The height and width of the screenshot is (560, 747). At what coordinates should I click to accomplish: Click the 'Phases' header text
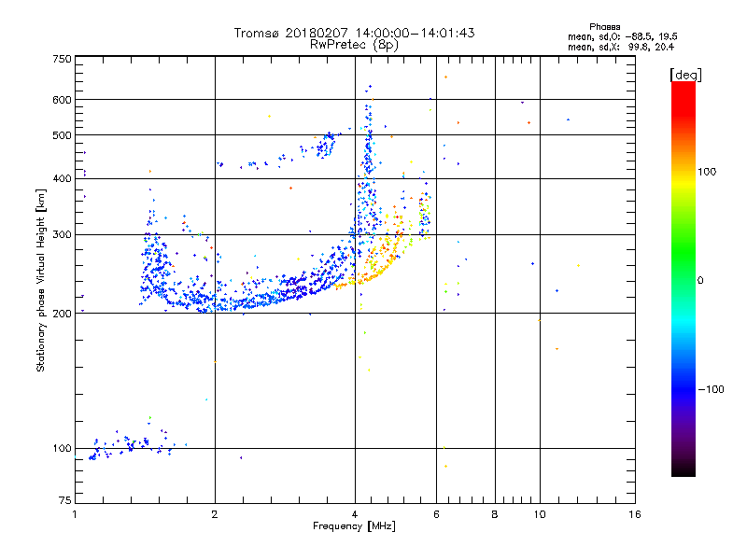[604, 27]
